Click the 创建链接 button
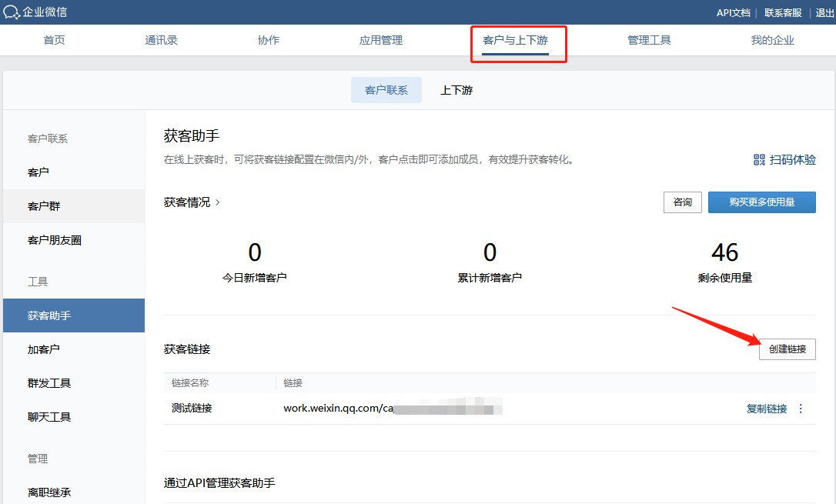 pyautogui.click(x=787, y=349)
